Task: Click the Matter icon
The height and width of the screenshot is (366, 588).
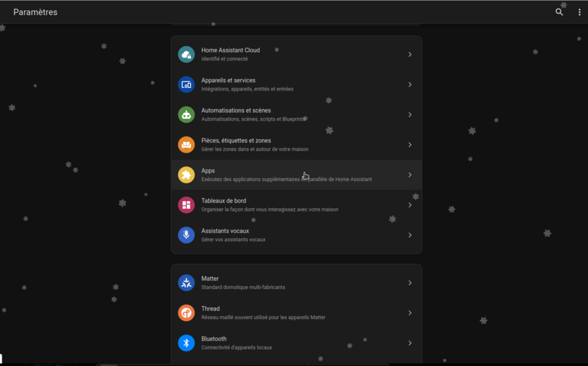Action: 186,282
